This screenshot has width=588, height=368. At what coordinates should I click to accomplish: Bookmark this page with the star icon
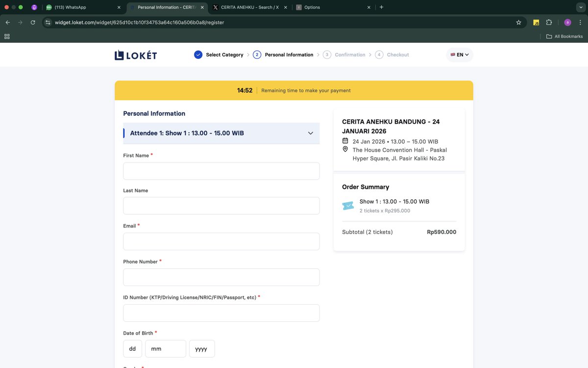518,22
